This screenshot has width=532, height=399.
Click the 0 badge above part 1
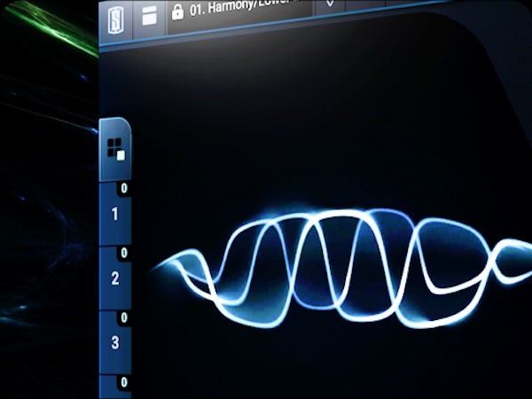(x=123, y=188)
